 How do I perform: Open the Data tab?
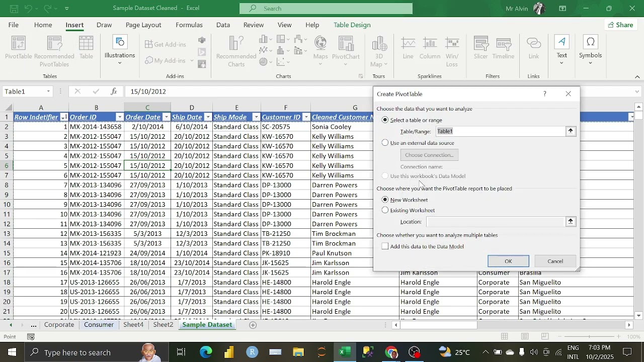pos(223,25)
